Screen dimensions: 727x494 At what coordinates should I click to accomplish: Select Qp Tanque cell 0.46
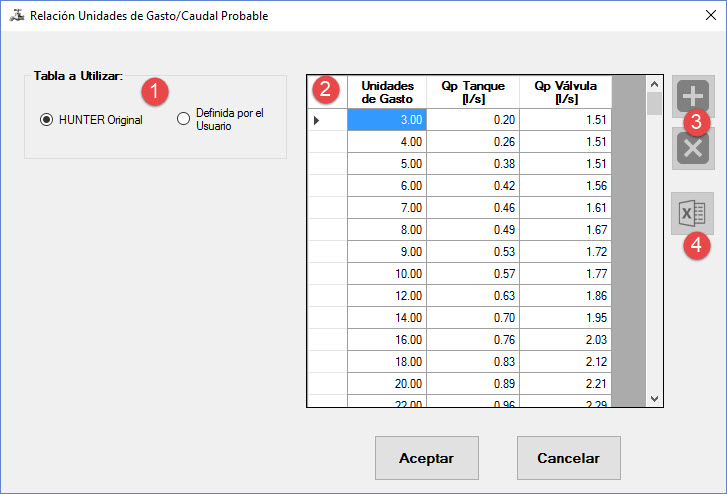click(473, 207)
